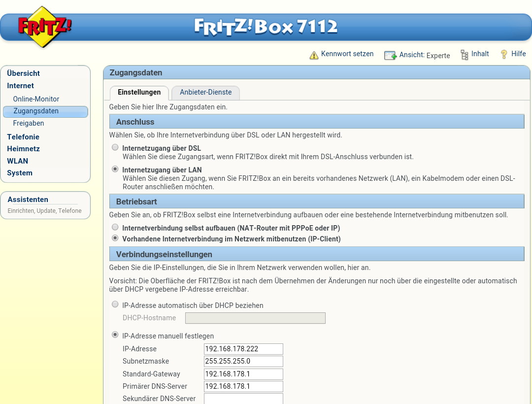Image resolution: width=532 pixels, height=404 pixels.
Task: Click the Inhalt sitemap icon
Action: (465, 55)
